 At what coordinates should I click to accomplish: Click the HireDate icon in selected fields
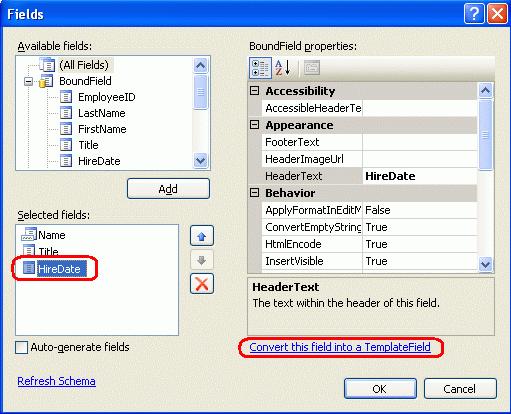pos(29,268)
